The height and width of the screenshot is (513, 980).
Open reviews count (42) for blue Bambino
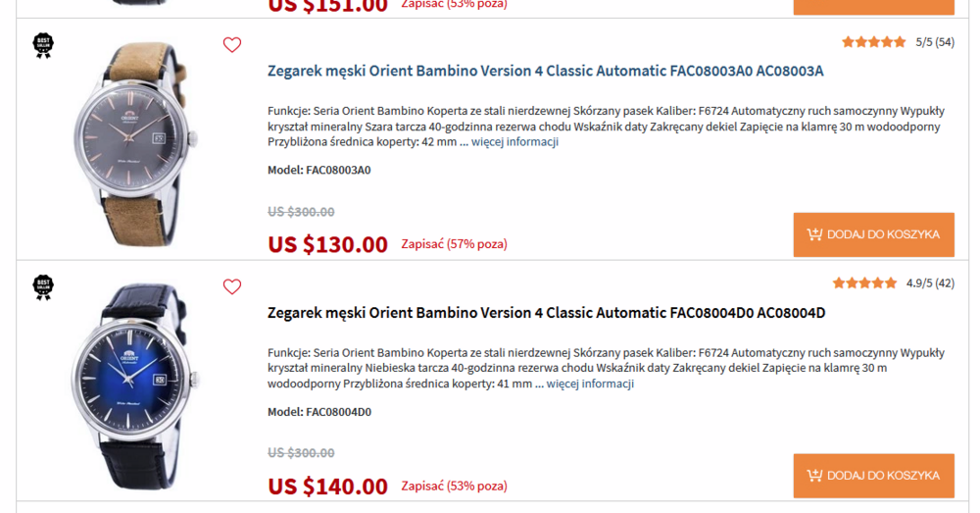coord(945,283)
